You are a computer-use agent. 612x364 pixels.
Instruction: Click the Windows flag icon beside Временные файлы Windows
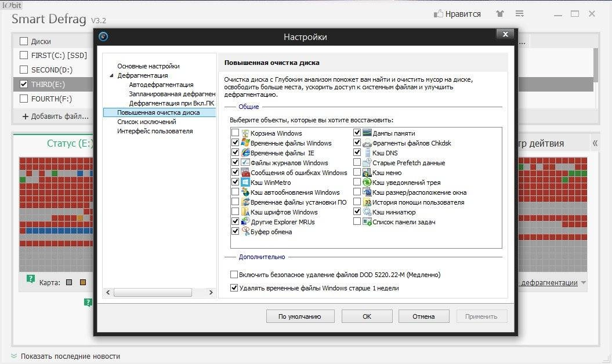[x=245, y=143]
